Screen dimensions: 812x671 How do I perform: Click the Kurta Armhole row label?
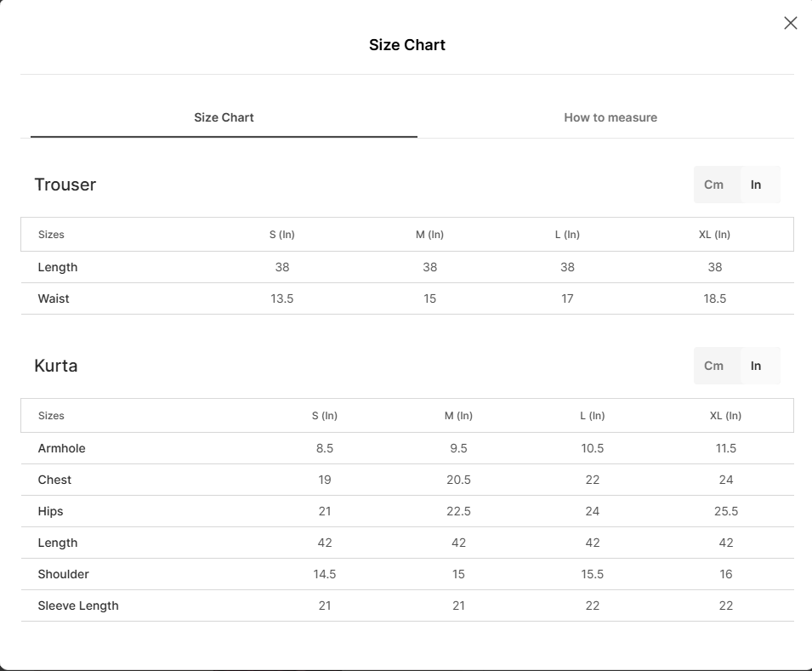click(61, 448)
